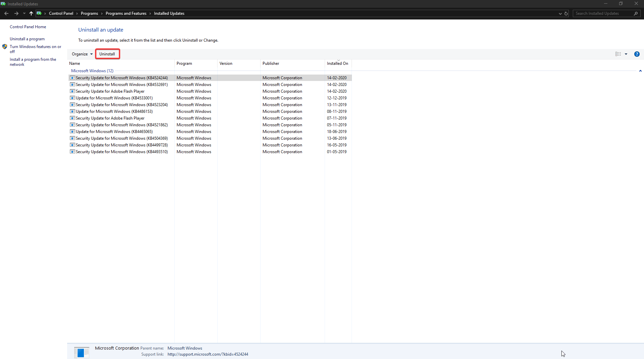The image size is (644, 359).
Task: Select Uninstall a program in sidebar
Action: point(27,39)
